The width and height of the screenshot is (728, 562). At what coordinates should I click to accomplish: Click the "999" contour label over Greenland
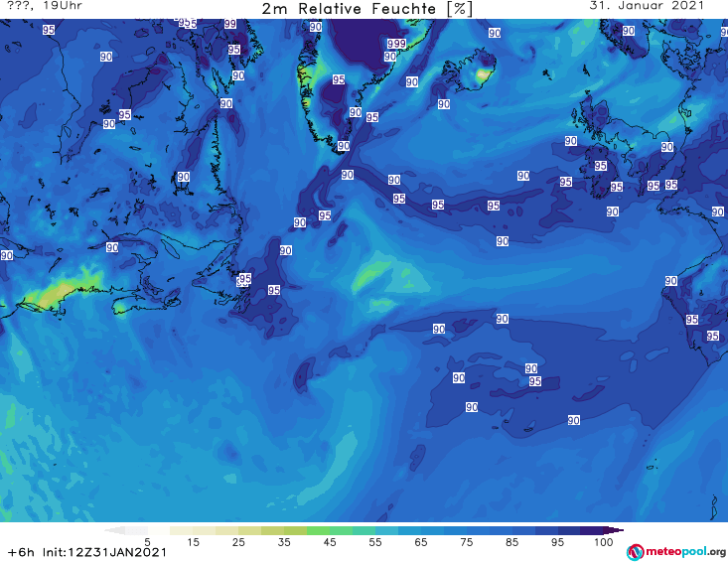pos(396,43)
